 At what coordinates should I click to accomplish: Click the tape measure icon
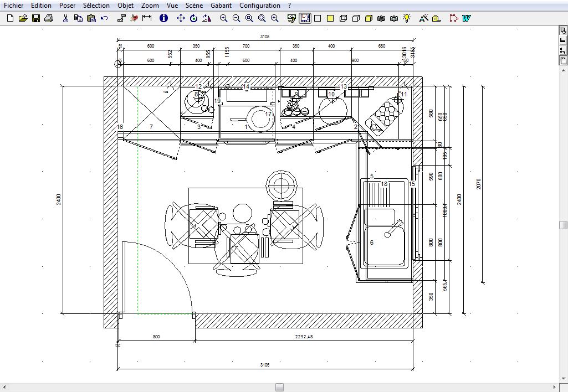tap(437, 18)
